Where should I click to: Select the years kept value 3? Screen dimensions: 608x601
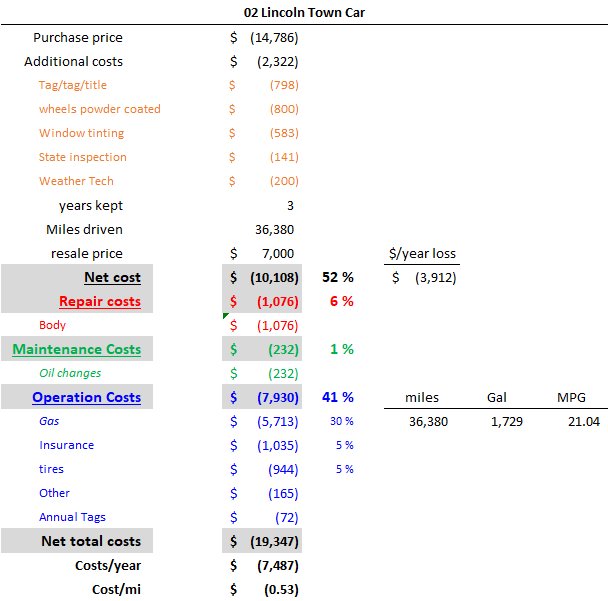pyautogui.click(x=290, y=206)
